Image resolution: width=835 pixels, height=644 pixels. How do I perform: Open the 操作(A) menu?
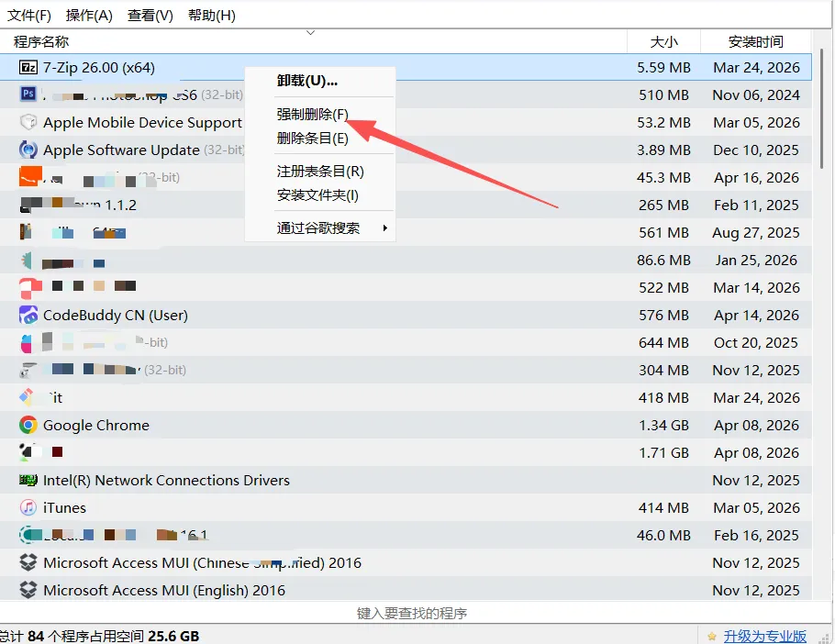[89, 16]
